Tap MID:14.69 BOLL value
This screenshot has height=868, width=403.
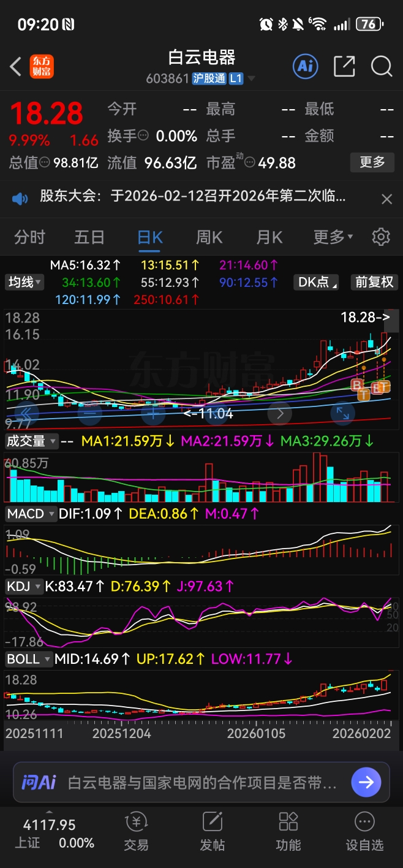pyautogui.click(x=93, y=660)
